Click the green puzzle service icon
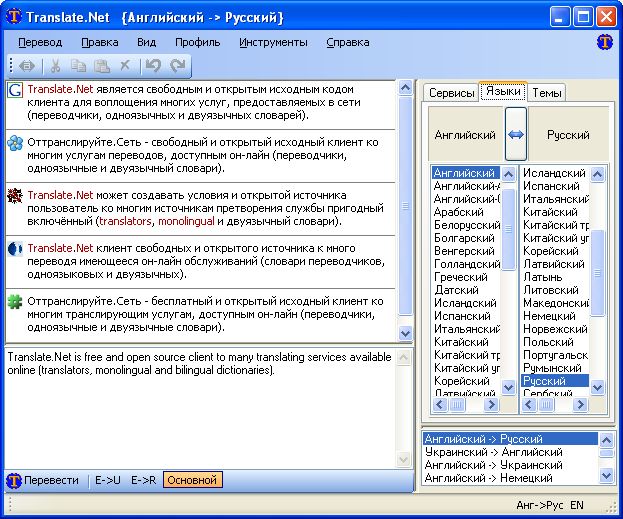623x519 pixels. point(15,300)
